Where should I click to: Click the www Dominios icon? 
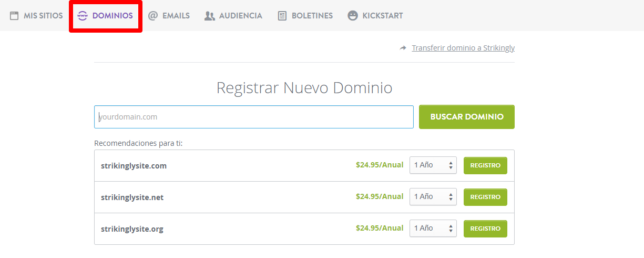tap(83, 16)
